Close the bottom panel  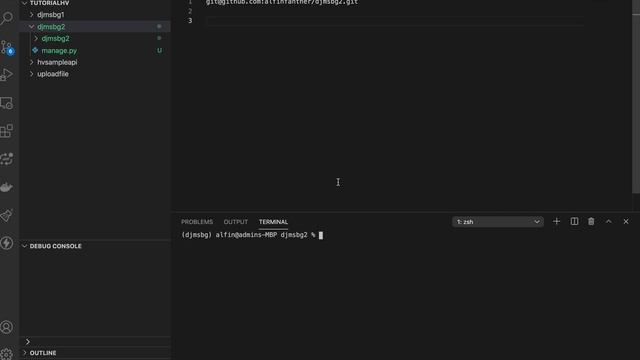click(626, 222)
